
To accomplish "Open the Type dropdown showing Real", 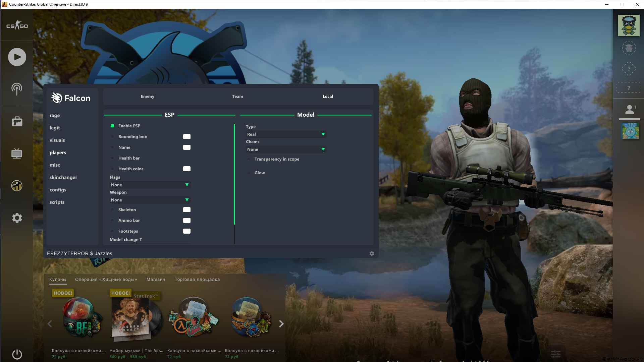I will (286, 134).
